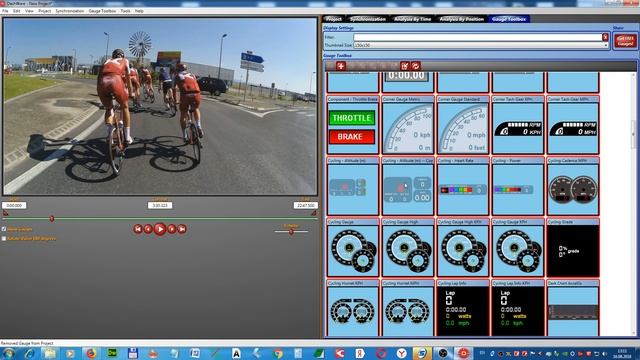
Task: Select the Corner Gauge Metric thumbnail
Action: pos(408,125)
